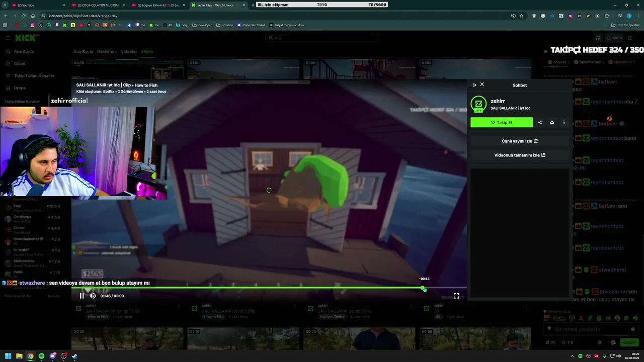Open stripe dashboard bookmark
This screenshot has width=644, height=362.
pos(252,25)
